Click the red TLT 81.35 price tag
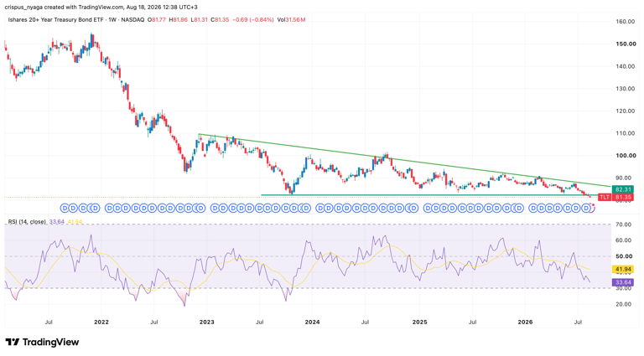 (615, 198)
